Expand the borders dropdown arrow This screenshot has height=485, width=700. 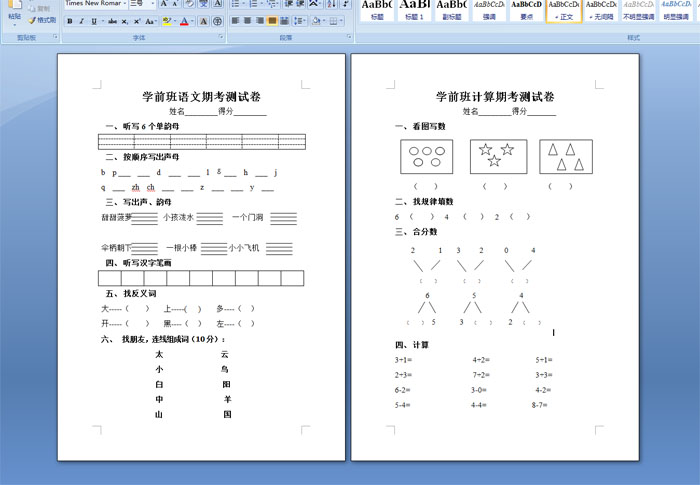click(x=341, y=21)
